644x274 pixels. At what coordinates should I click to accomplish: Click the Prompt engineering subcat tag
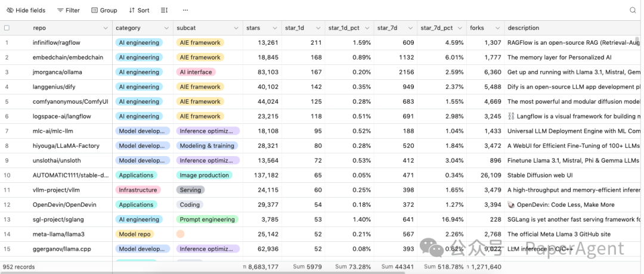207,220
